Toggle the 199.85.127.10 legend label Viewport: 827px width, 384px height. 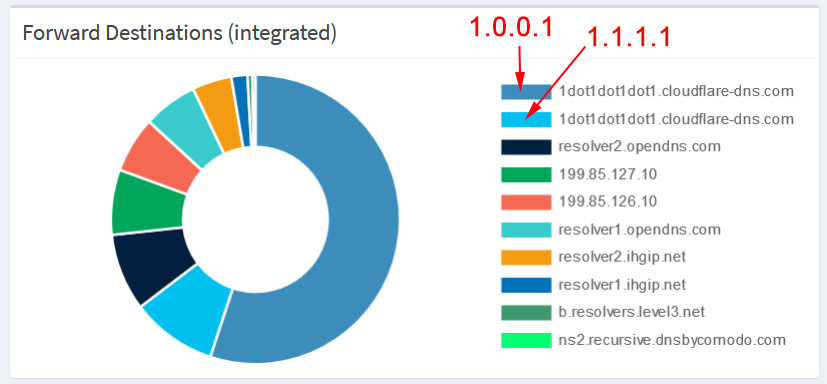pyautogui.click(x=608, y=175)
